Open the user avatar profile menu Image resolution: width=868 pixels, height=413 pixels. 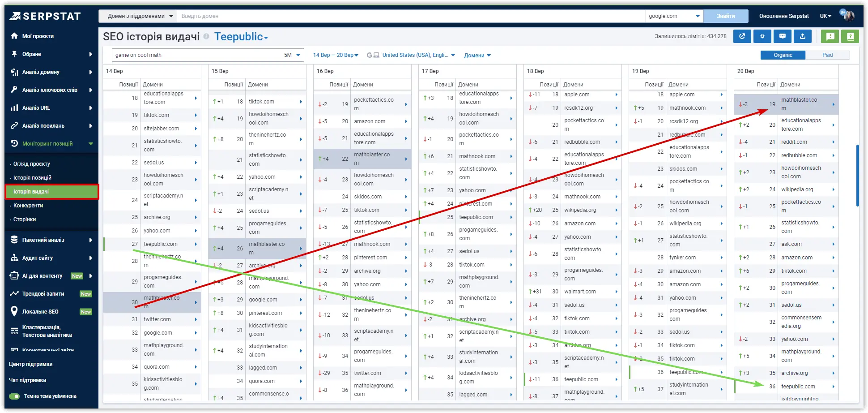pos(848,16)
